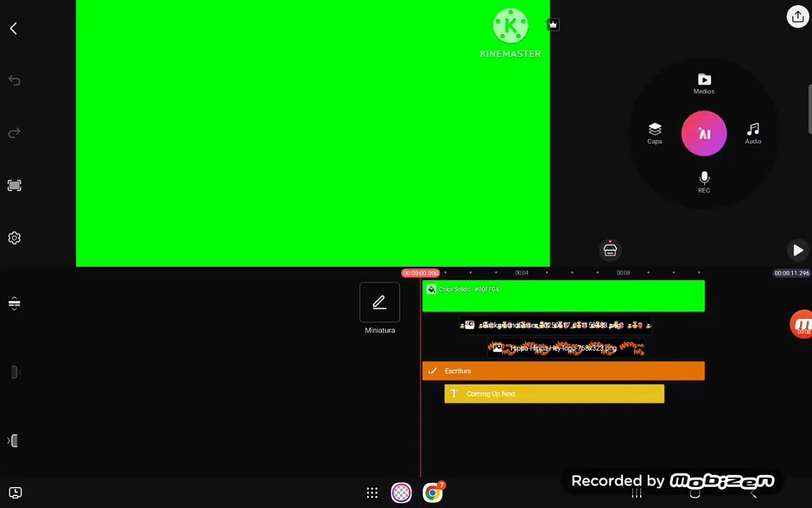Tap the Mobizen floating recorder bubble

point(801,325)
